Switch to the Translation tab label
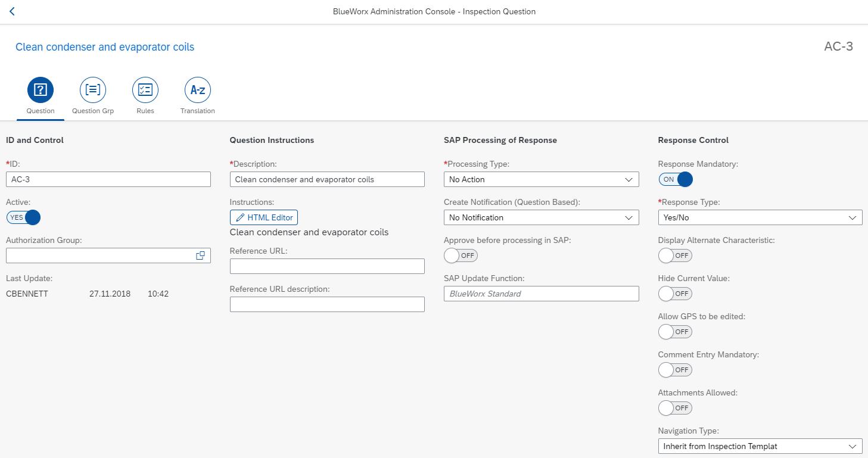 click(198, 111)
